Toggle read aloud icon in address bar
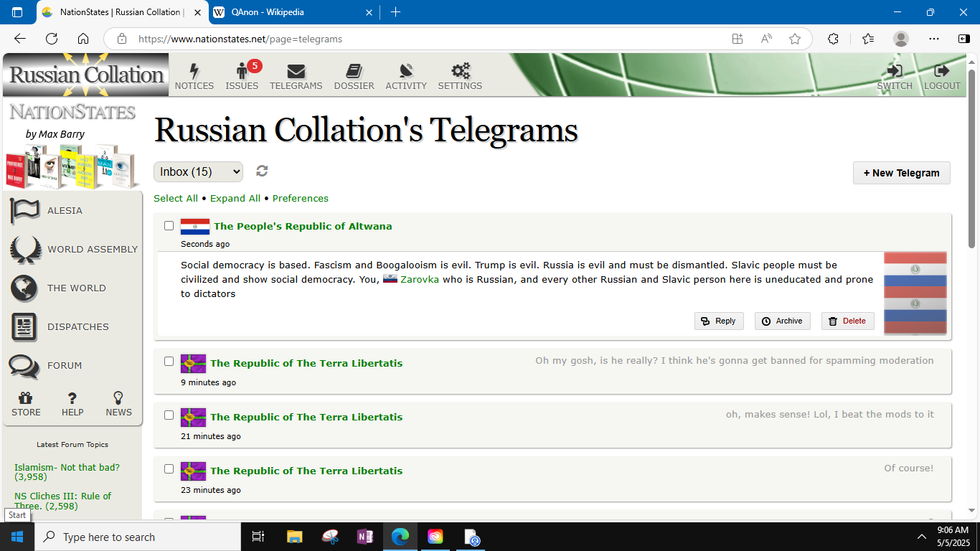This screenshot has height=551, width=980. (x=766, y=39)
